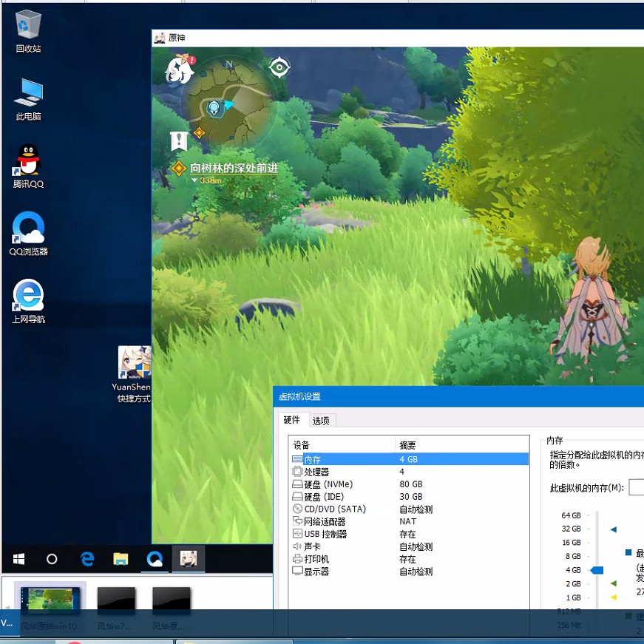Click the 摘要 column header
Image resolution: width=644 pixels, height=644 pixels.
[x=462, y=445]
